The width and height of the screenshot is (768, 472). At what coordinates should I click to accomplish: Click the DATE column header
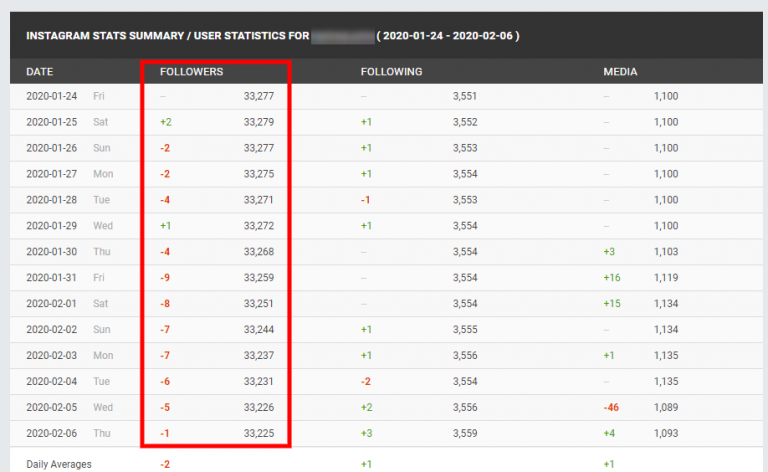click(40, 72)
